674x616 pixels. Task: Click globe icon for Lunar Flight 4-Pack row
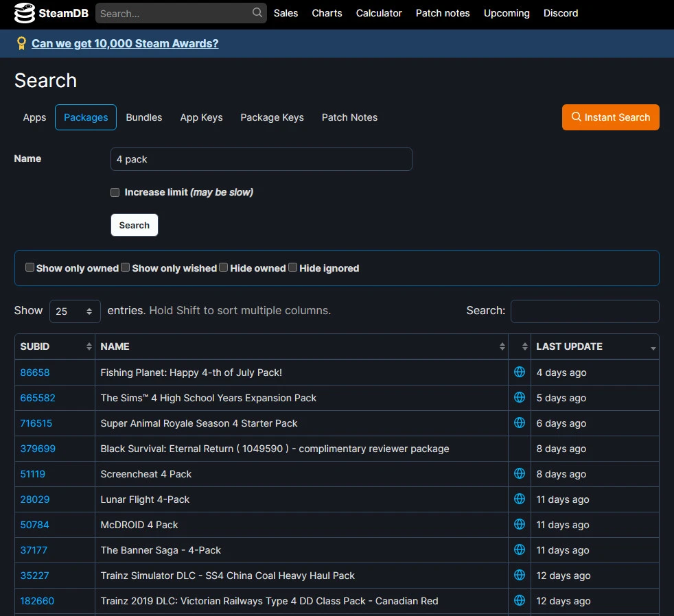(x=520, y=499)
